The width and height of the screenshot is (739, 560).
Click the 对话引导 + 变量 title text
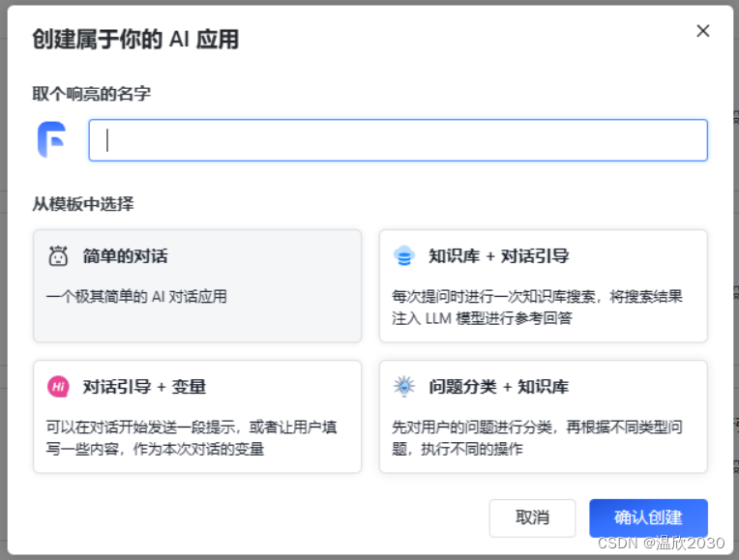pos(144,387)
